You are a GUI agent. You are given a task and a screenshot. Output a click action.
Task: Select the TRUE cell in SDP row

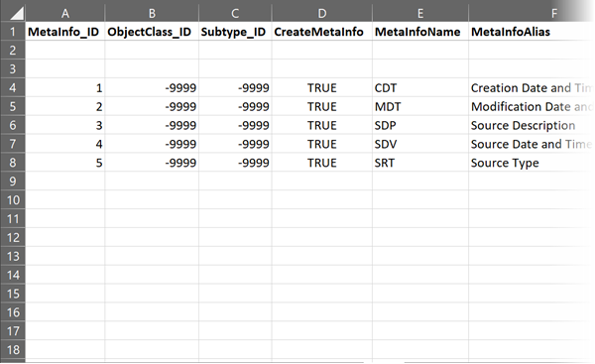pos(321,125)
